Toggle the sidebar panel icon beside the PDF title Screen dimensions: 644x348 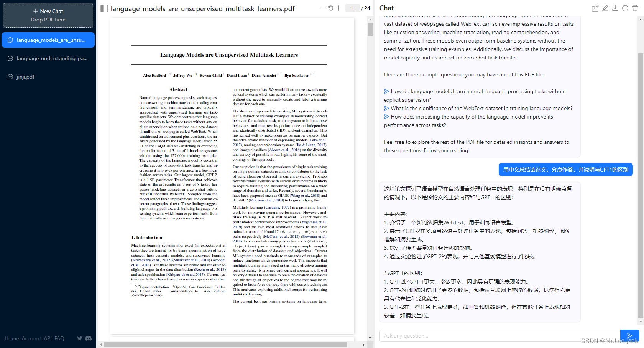click(x=104, y=8)
